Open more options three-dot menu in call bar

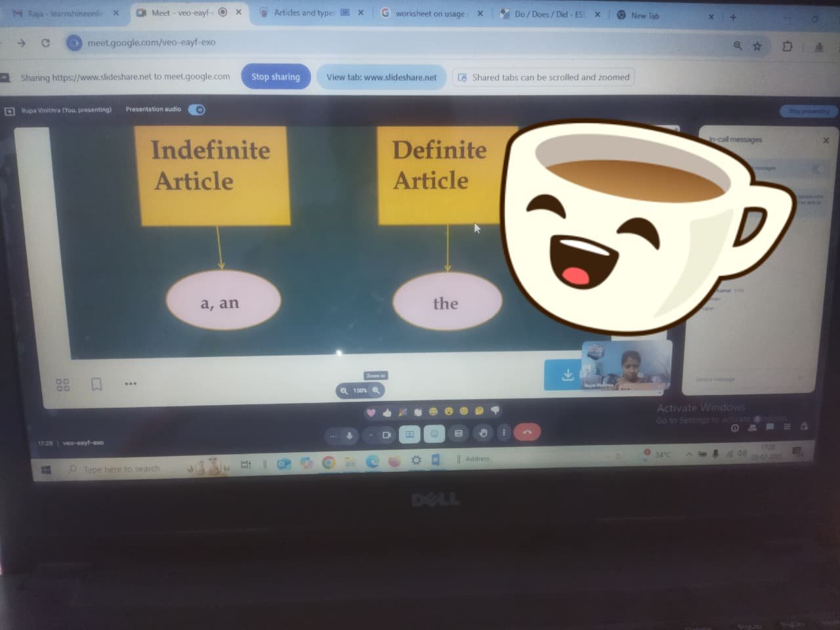coord(504,432)
